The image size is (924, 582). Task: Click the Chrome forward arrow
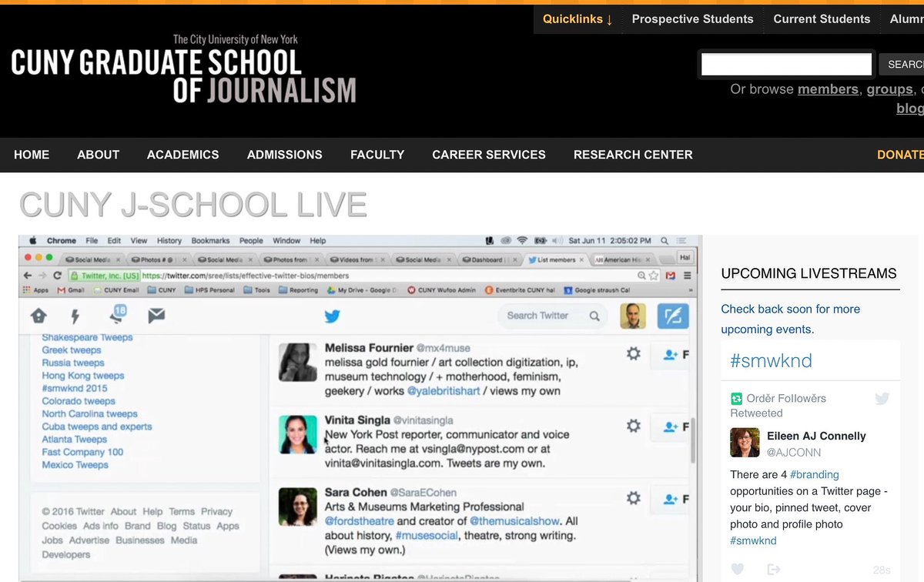click(x=43, y=275)
